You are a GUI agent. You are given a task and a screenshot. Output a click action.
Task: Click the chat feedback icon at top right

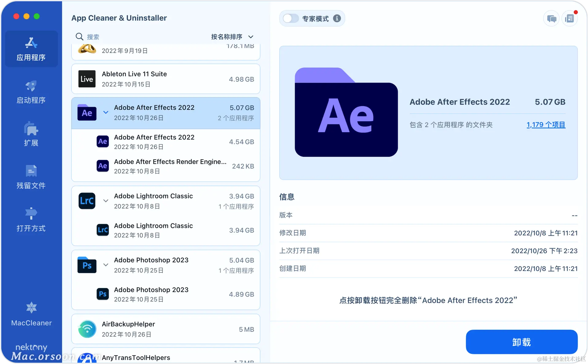click(551, 19)
